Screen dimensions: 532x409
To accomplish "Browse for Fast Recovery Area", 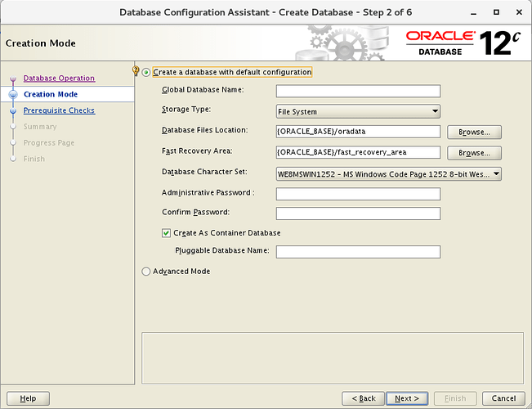I will pyautogui.click(x=474, y=153).
